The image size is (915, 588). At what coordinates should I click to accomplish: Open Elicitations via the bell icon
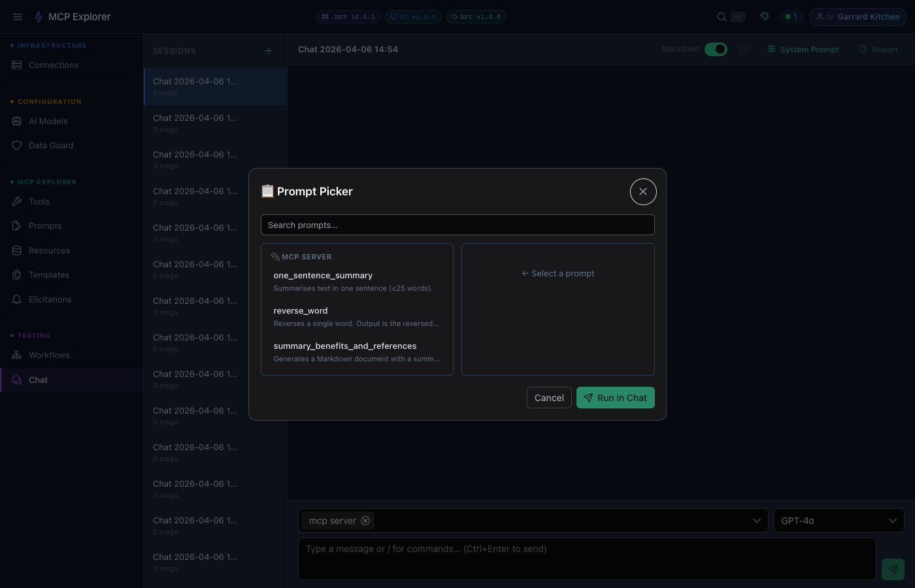click(x=16, y=299)
